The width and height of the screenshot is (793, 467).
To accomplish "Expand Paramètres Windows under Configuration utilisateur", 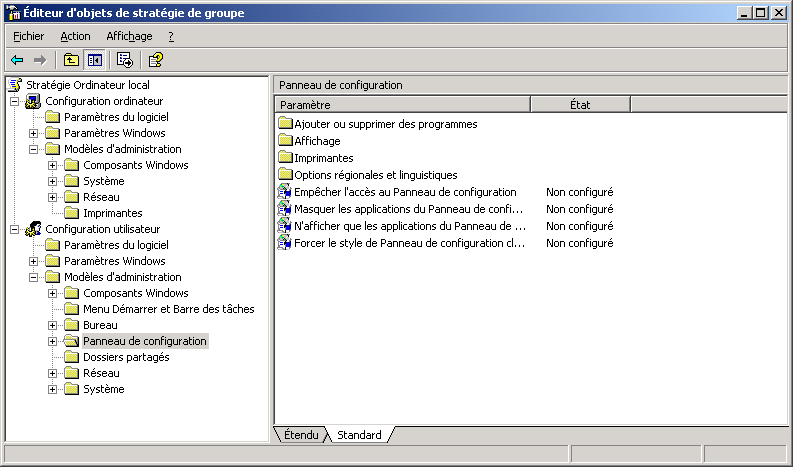I will 33,261.
